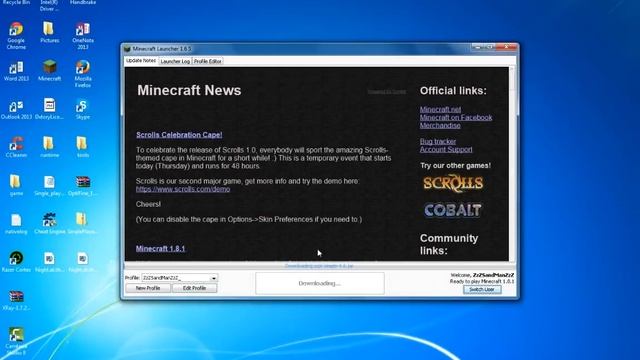640x360 pixels.
Task: Open the Bug tracker link
Action: pyautogui.click(x=438, y=142)
